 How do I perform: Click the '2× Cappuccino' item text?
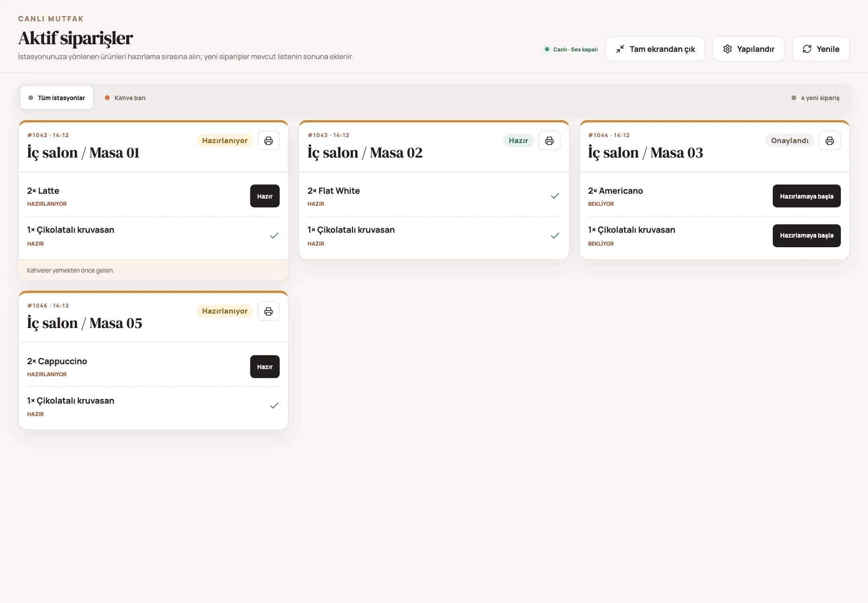(x=57, y=361)
